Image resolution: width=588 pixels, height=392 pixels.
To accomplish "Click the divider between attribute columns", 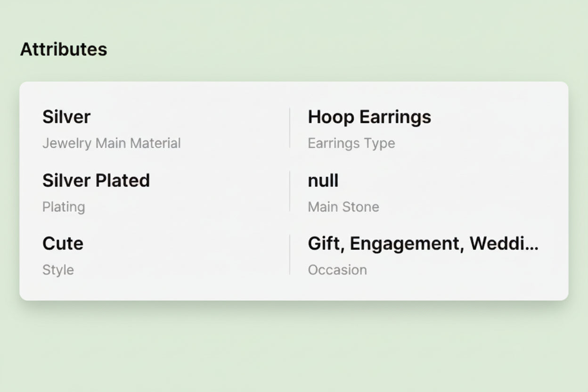I will pyautogui.click(x=289, y=191).
